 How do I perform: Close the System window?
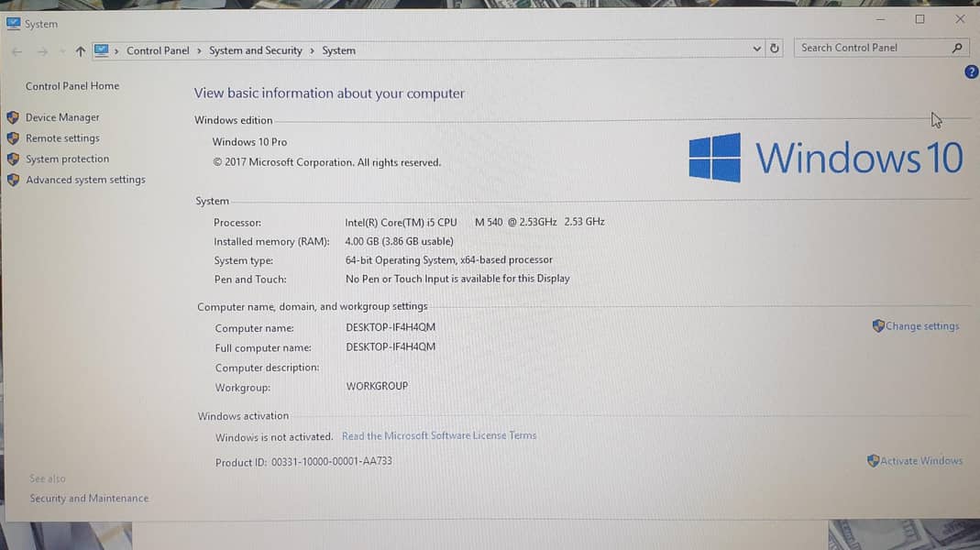[x=960, y=19]
